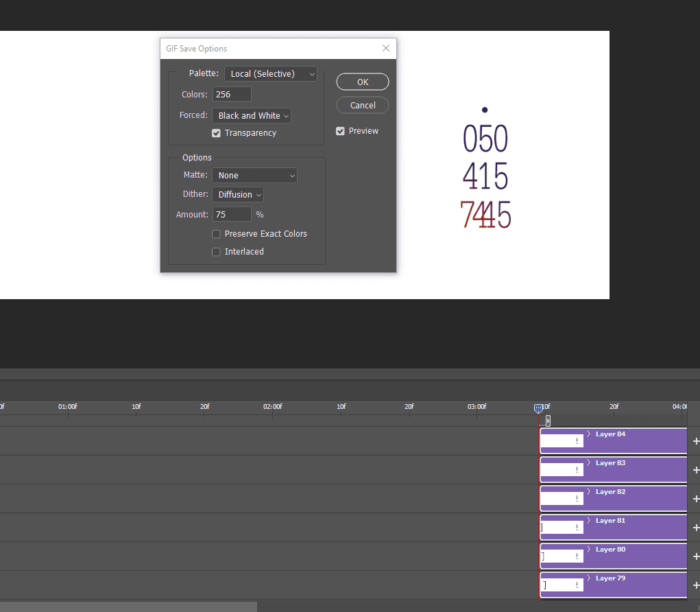Viewport: 700px width, 612px height.
Task: Click the Layer 80 clip name
Action: point(610,550)
